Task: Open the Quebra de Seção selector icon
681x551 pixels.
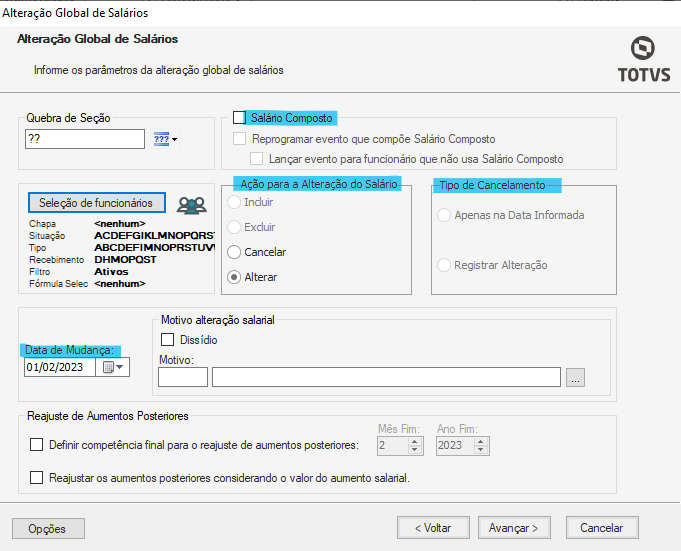Action: pyautogui.click(x=164, y=139)
